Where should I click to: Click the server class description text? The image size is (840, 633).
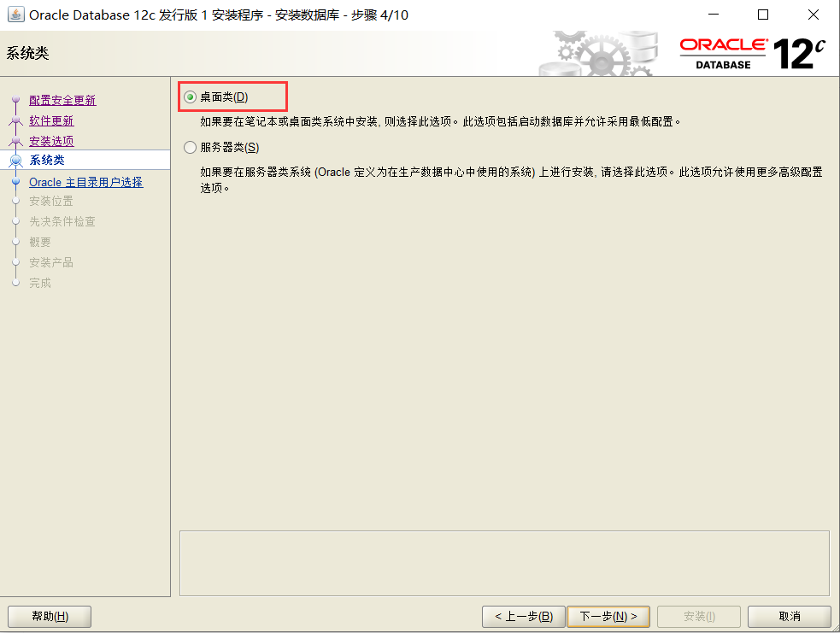coord(511,179)
